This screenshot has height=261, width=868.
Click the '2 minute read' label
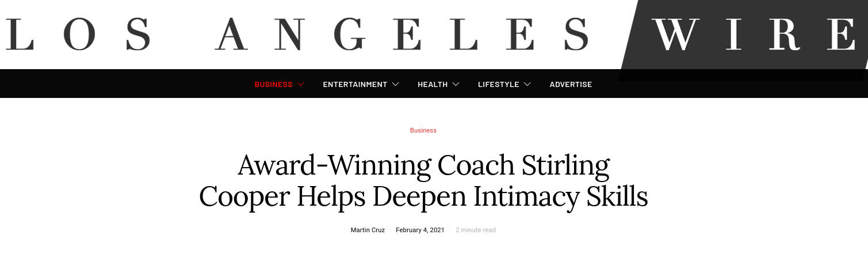point(476,230)
